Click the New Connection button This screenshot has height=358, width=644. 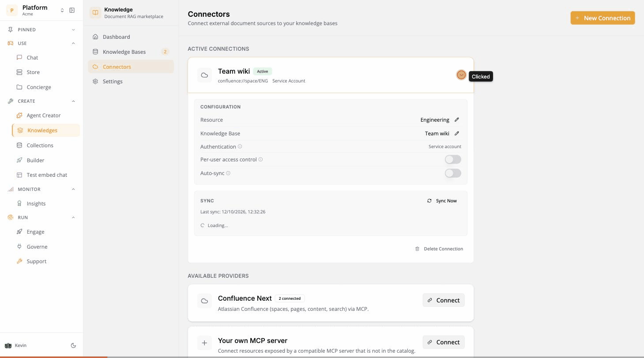603,18
